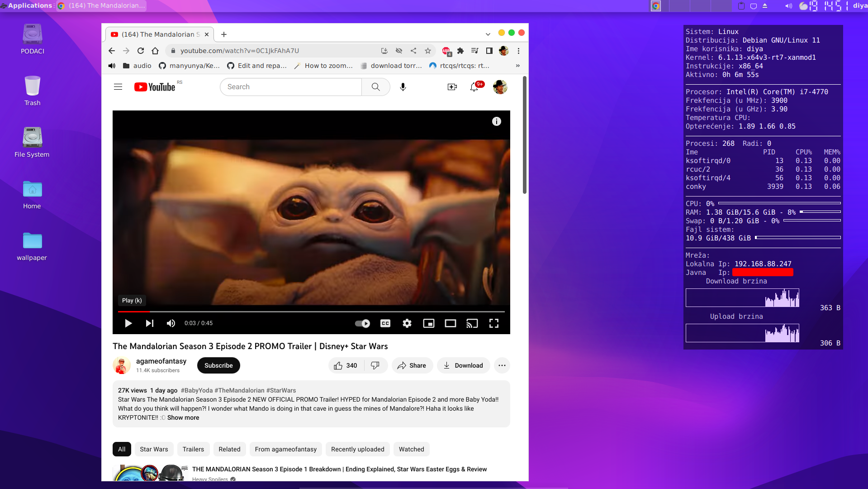Click the search magnifier button
Viewport: 868px width, 489px height.
[375, 87]
